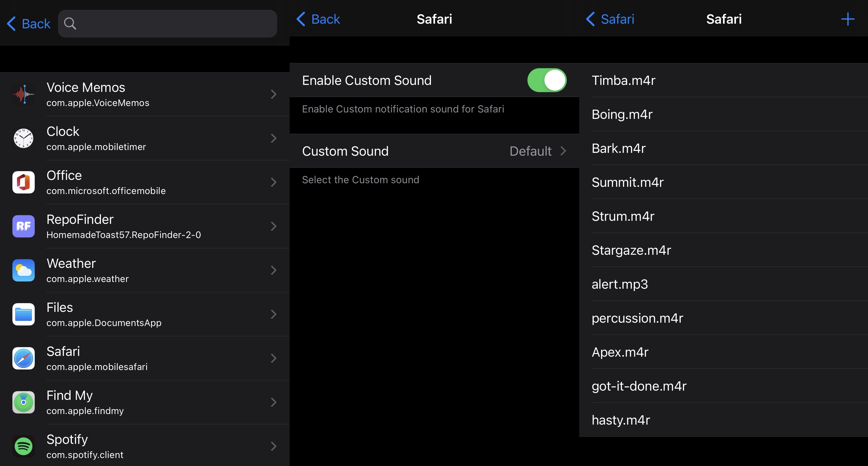Tap the Safari compass icon
The image size is (868, 466).
pos(24,358)
